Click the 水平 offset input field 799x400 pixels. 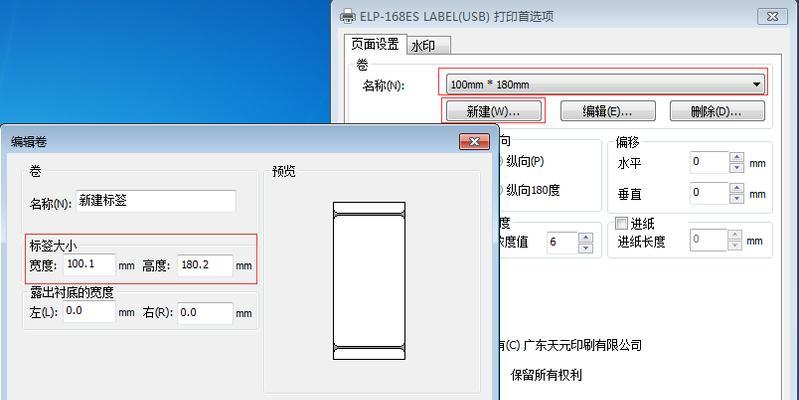click(x=709, y=163)
